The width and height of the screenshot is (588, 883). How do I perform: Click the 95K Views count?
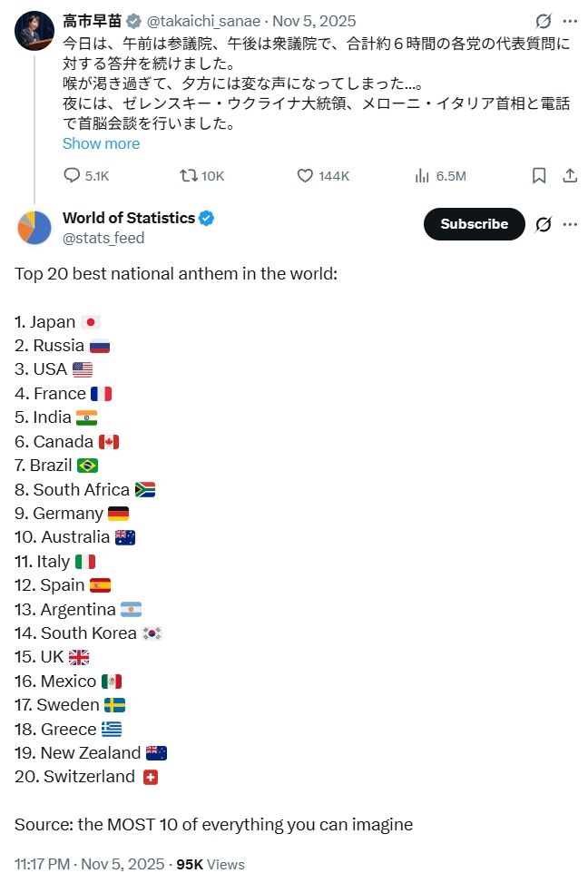pos(210,864)
